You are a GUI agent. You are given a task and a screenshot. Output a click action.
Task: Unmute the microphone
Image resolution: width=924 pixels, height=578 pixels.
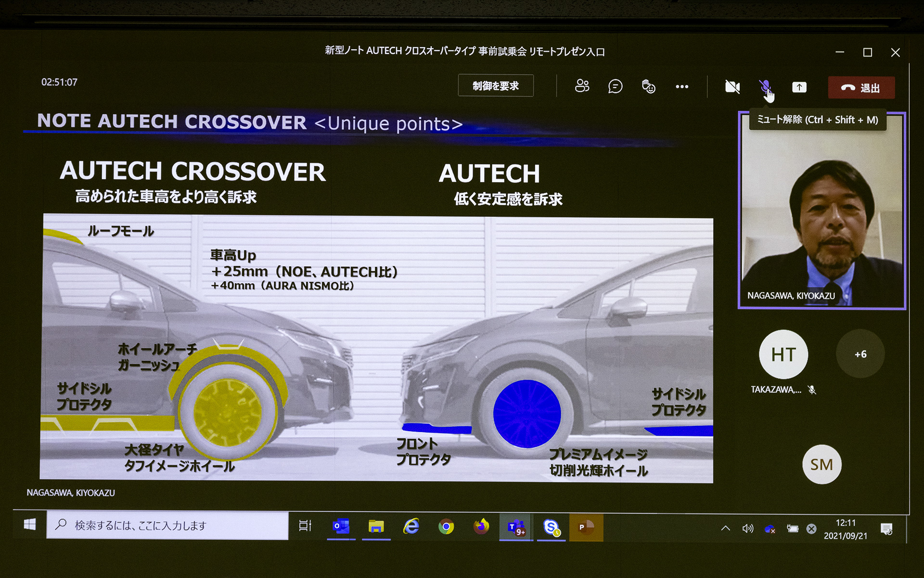pyautogui.click(x=765, y=87)
